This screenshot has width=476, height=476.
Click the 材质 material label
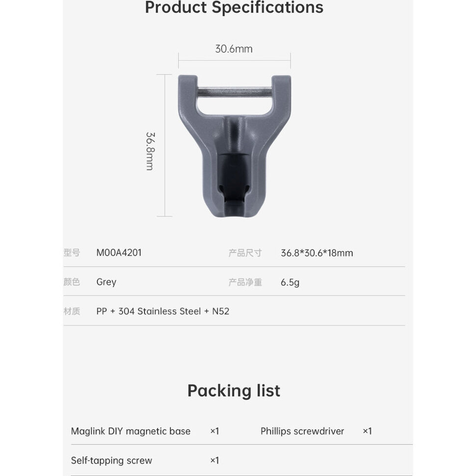coord(72,311)
